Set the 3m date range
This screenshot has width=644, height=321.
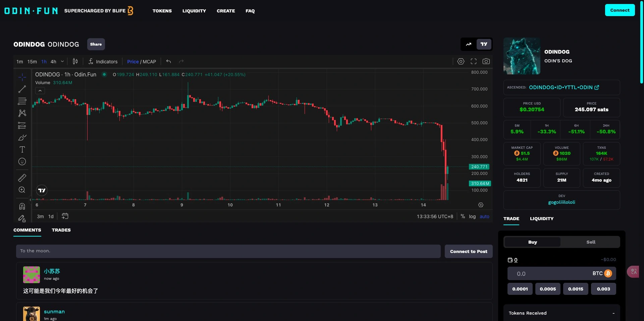[40, 216]
